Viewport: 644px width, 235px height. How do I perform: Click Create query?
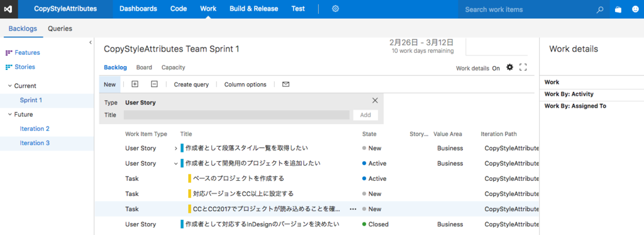191,84
